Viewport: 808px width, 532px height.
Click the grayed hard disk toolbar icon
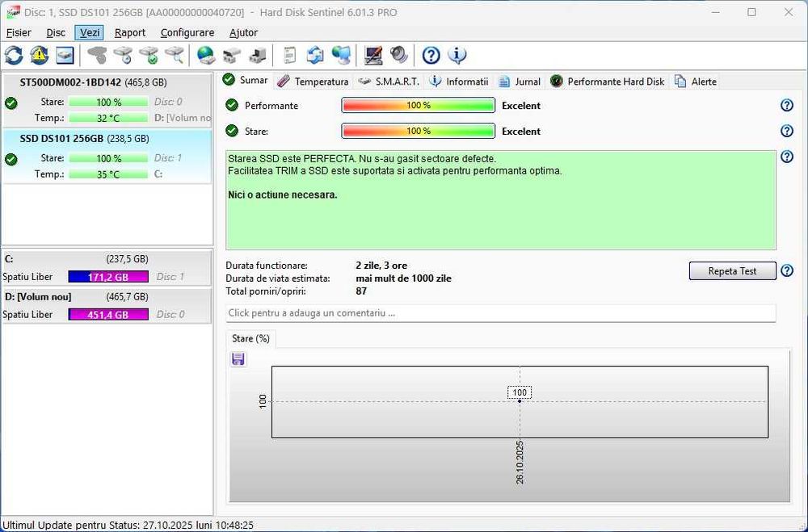(97, 55)
